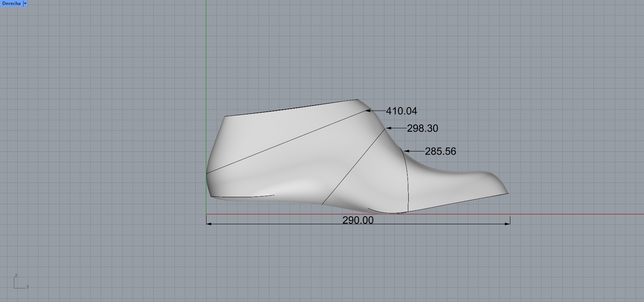644x302 pixels.
Task: Click the top peak of the last's cone
Action: (x=357, y=100)
